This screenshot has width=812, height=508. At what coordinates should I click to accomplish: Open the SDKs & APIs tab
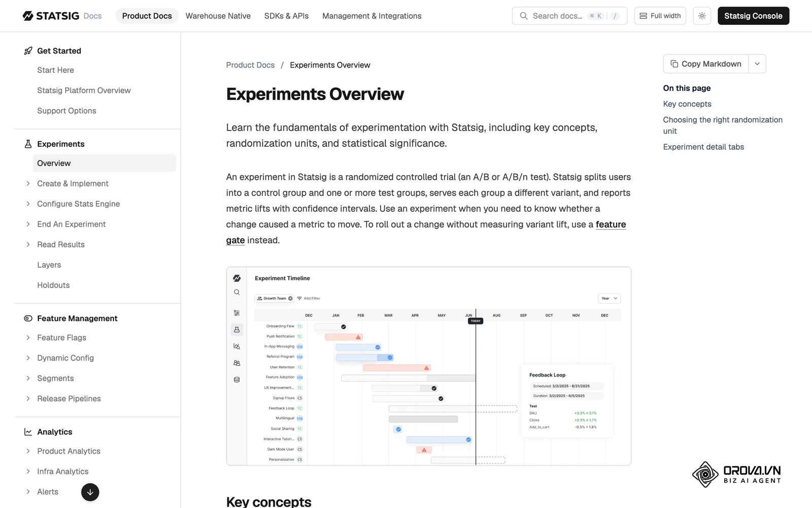(x=286, y=16)
